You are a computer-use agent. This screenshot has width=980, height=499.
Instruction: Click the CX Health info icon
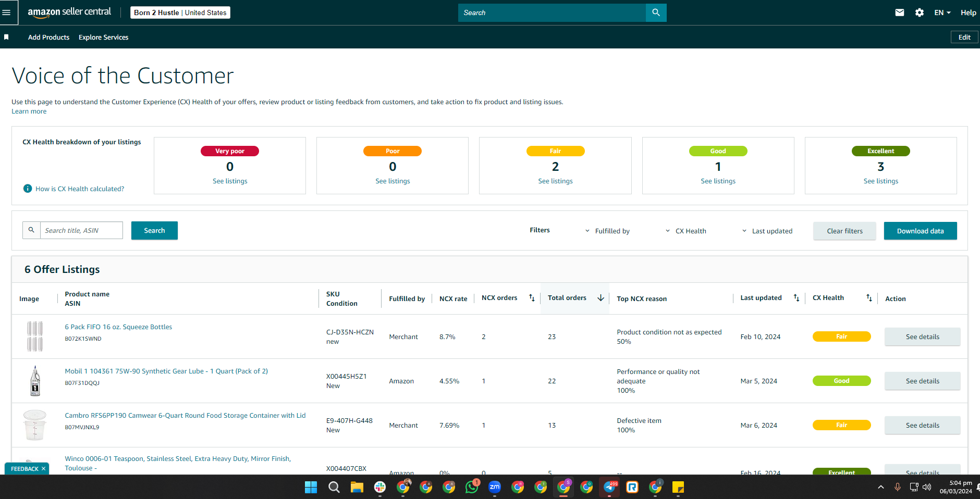[28, 189]
